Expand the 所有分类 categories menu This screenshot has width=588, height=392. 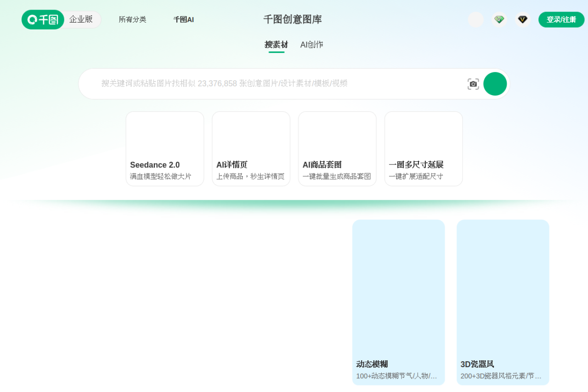(x=132, y=19)
